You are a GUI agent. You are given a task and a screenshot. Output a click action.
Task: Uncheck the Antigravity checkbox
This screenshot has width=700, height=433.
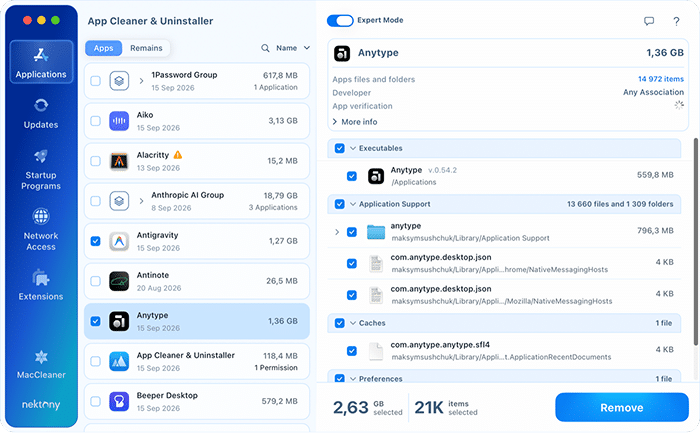[x=96, y=241]
